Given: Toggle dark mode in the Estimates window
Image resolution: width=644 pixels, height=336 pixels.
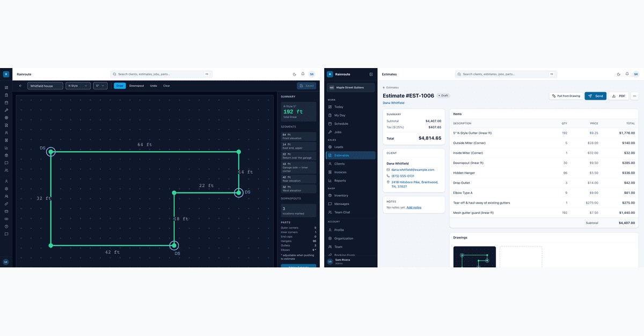Looking at the screenshot, I should click(619, 74).
